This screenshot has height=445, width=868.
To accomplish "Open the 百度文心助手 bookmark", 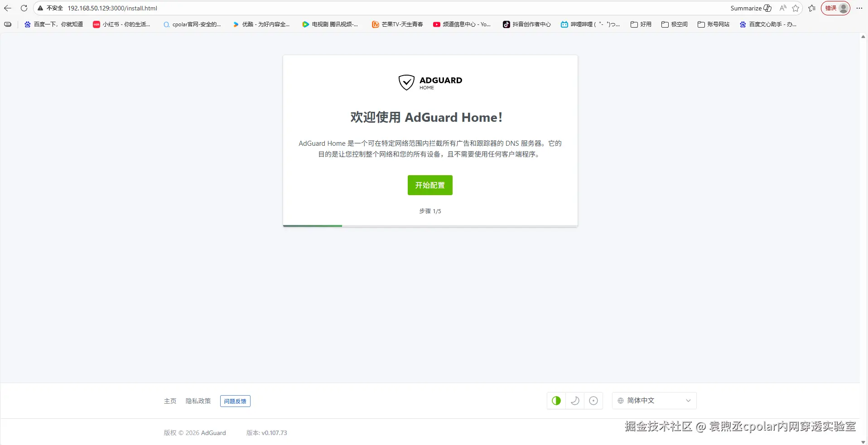I will pyautogui.click(x=768, y=24).
